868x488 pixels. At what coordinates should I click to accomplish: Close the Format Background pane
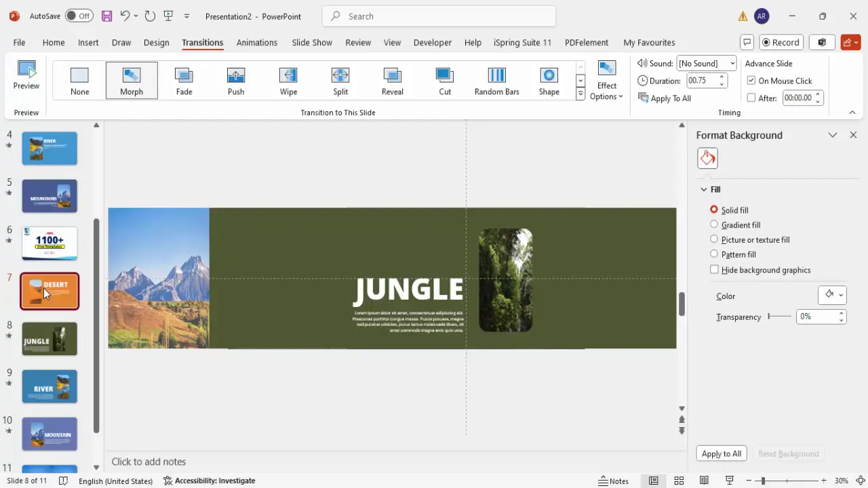pyautogui.click(x=853, y=135)
